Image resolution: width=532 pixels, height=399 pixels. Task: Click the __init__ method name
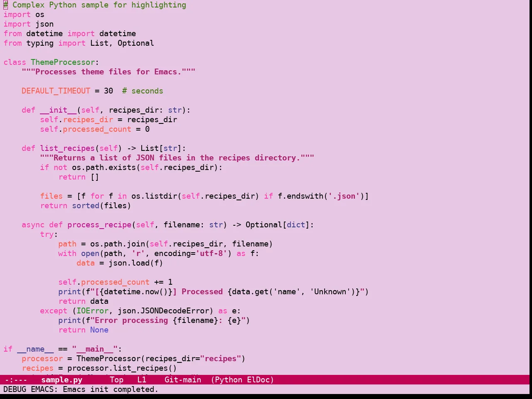tap(58, 110)
